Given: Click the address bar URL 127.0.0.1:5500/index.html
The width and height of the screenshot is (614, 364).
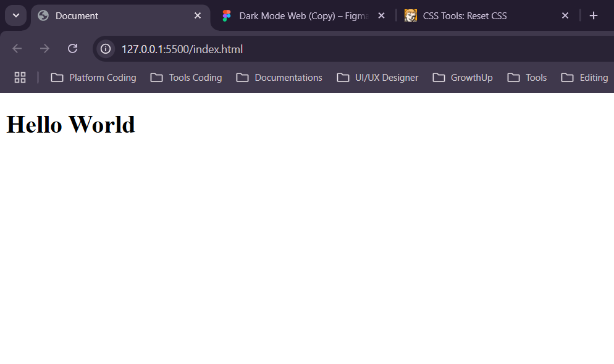Looking at the screenshot, I should click(182, 49).
